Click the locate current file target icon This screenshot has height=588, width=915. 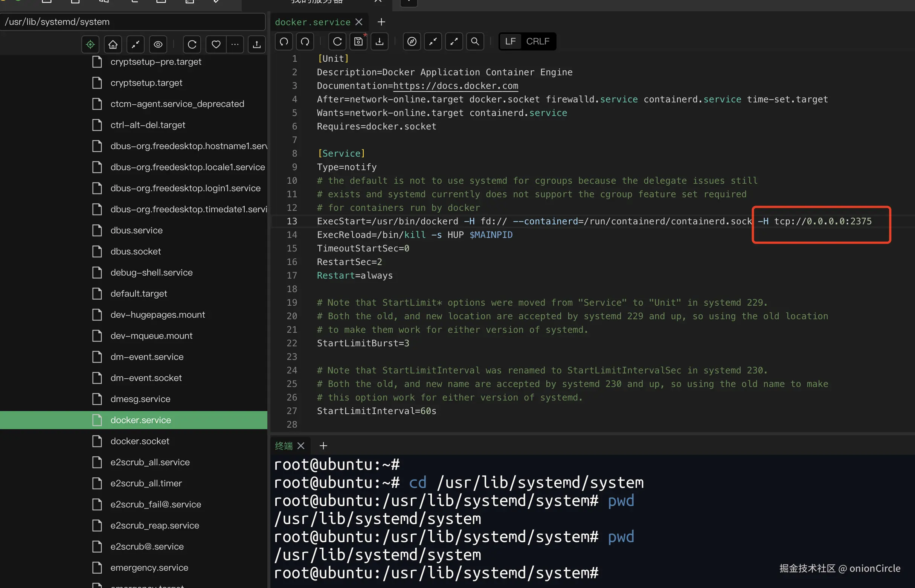click(90, 45)
